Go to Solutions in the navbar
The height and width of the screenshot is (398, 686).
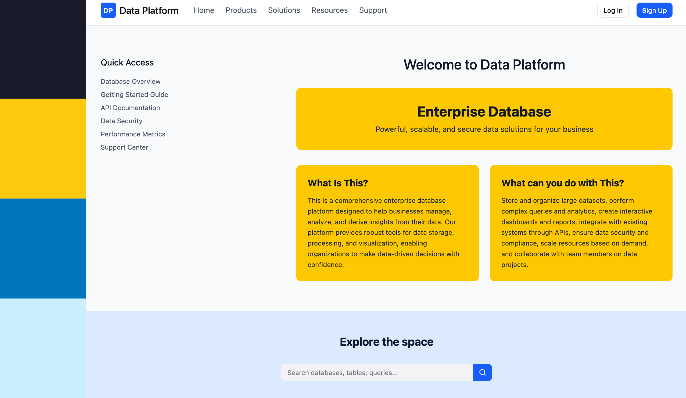[284, 10]
